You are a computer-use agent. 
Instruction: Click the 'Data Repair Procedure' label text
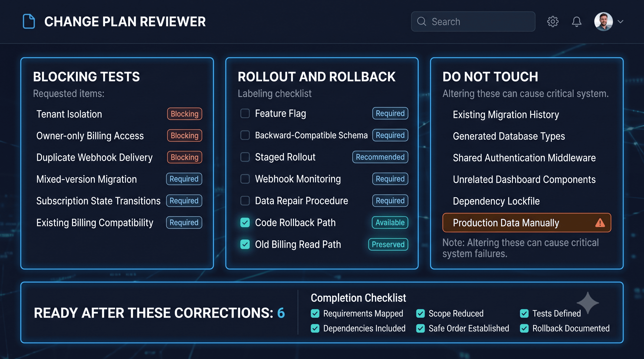pyautogui.click(x=301, y=201)
